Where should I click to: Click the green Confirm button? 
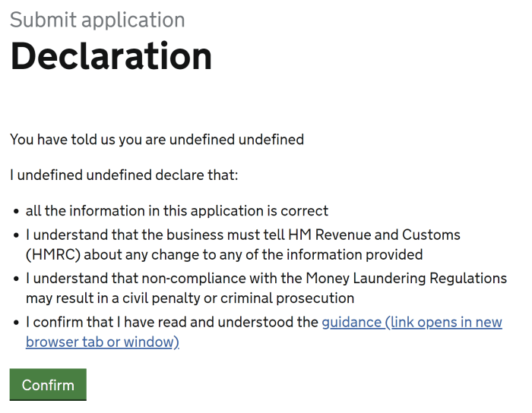[x=48, y=385]
